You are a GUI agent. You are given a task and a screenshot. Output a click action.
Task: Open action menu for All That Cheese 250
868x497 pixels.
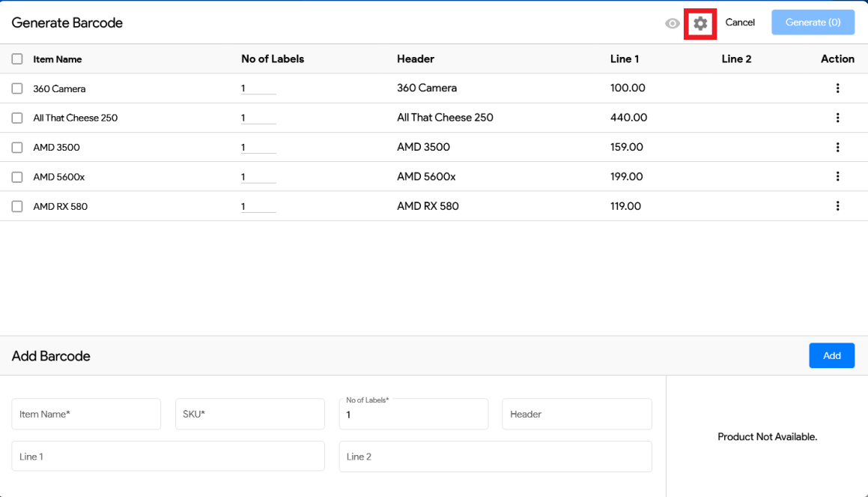837,118
